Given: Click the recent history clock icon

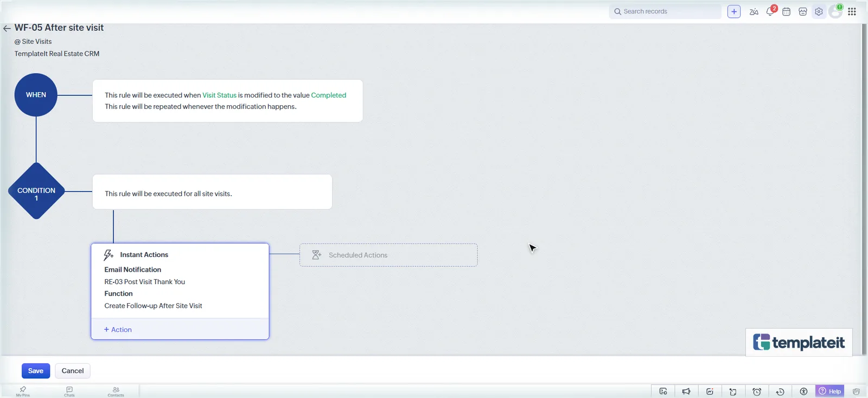Looking at the screenshot, I should point(780,391).
